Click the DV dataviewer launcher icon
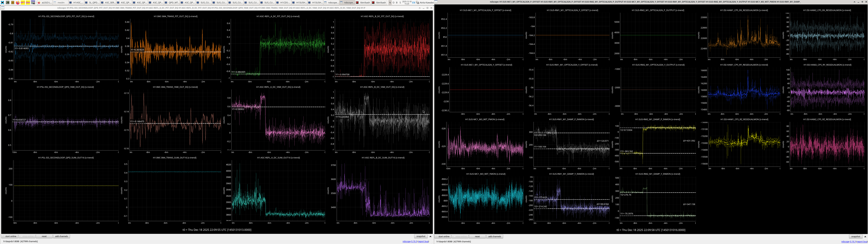Viewport: 868px width, 244px height. tap(28, 2)
